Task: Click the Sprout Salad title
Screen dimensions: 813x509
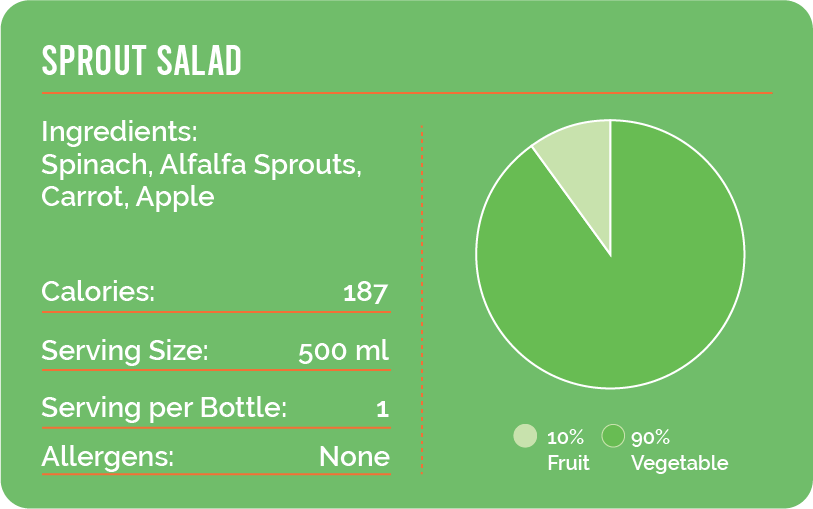Action: click(141, 62)
